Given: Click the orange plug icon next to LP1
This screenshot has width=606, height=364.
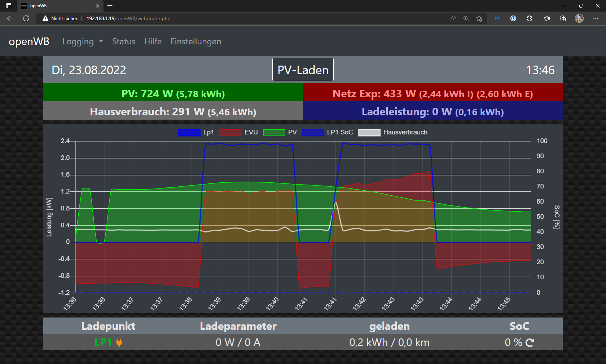Looking at the screenshot, I should pos(119,343).
